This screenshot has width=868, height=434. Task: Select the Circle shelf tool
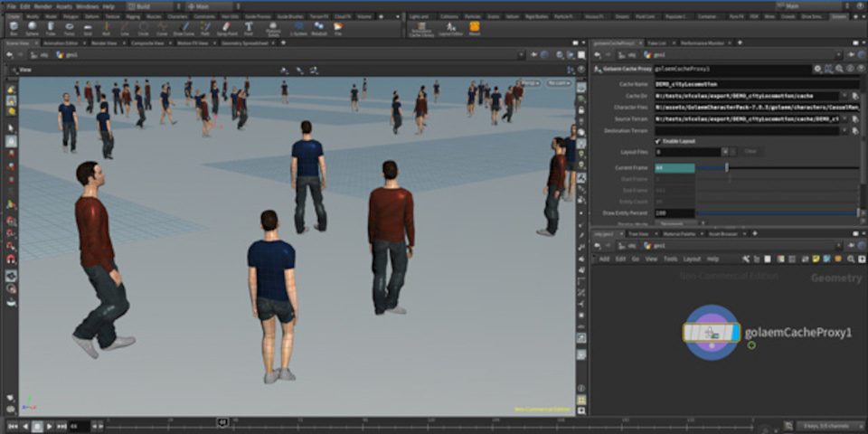(144, 28)
